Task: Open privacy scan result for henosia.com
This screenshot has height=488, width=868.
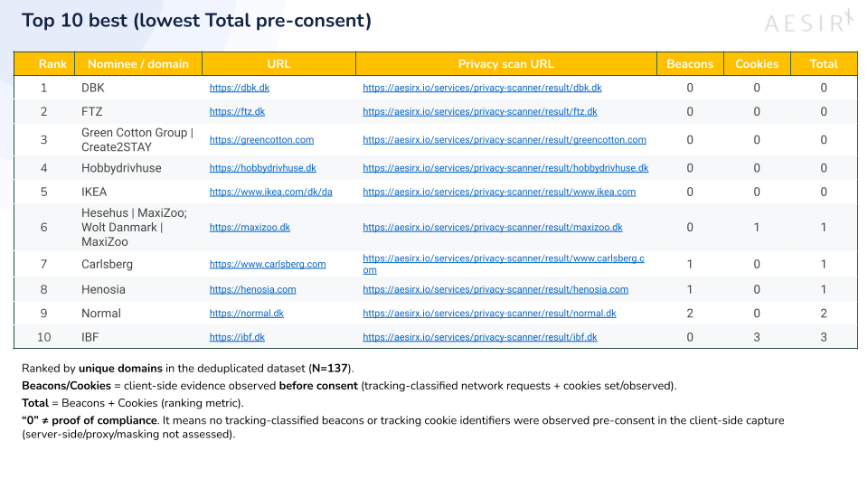Action: click(495, 290)
